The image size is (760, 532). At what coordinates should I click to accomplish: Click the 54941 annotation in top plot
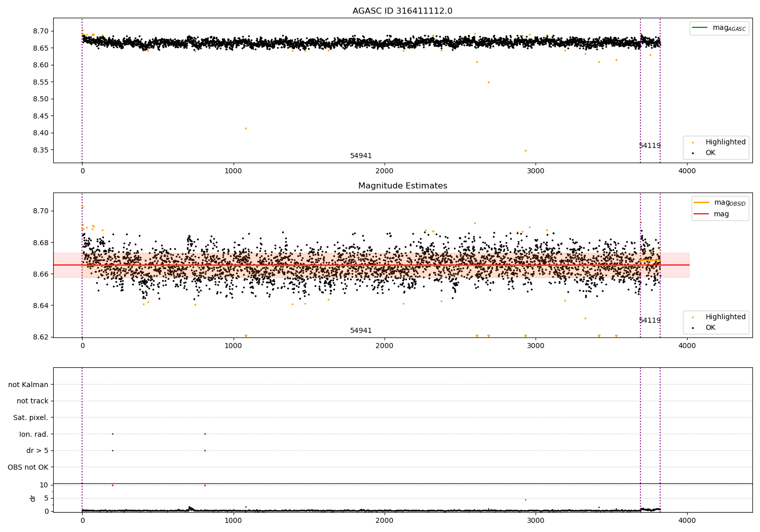click(x=361, y=156)
